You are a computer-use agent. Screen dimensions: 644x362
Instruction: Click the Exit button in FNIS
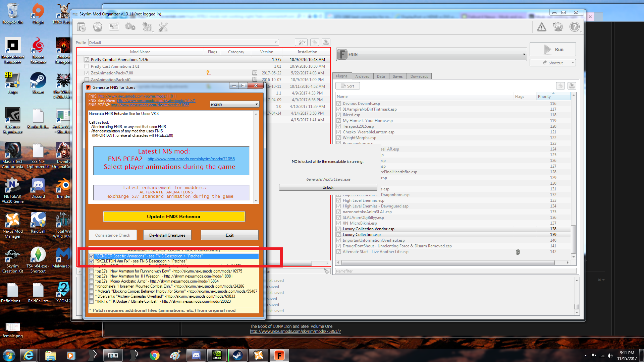tap(229, 235)
